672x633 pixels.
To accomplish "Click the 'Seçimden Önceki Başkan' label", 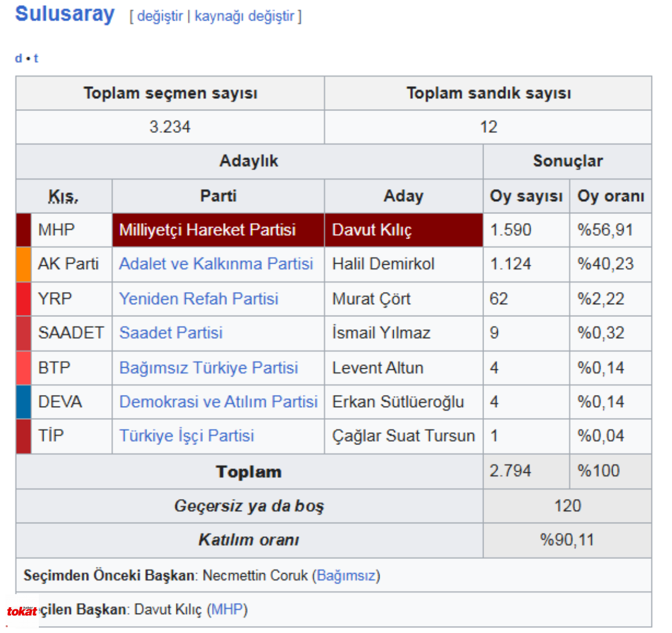I will 109,576.
